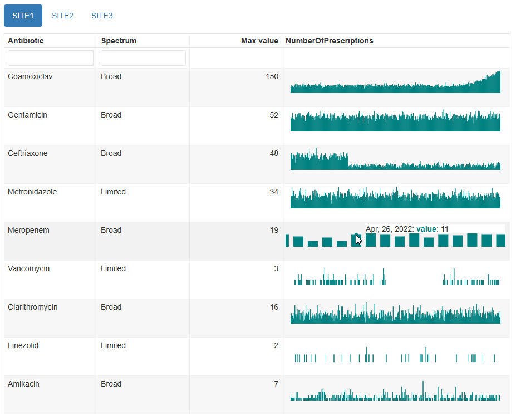
Task: Sort by the Spectrum column header
Action: click(119, 41)
